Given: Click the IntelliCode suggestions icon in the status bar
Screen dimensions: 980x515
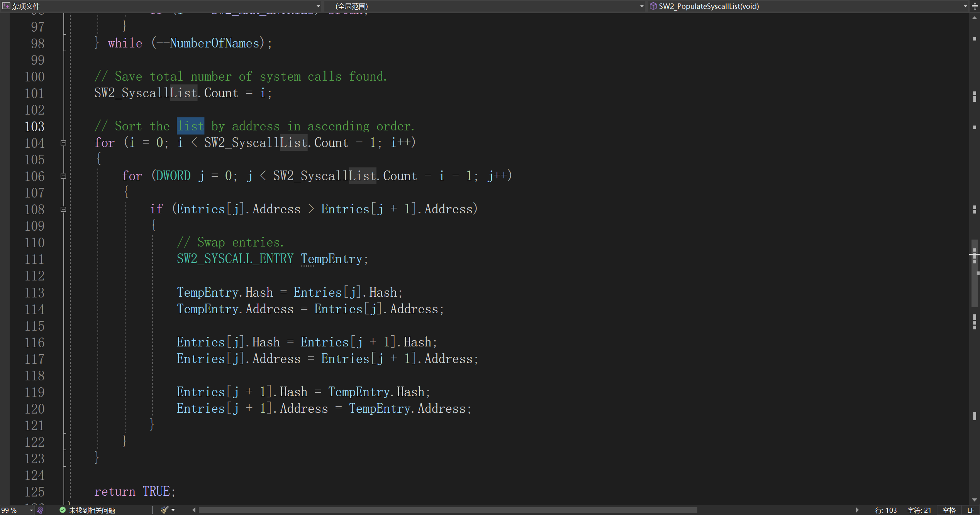Looking at the screenshot, I should click(40, 510).
